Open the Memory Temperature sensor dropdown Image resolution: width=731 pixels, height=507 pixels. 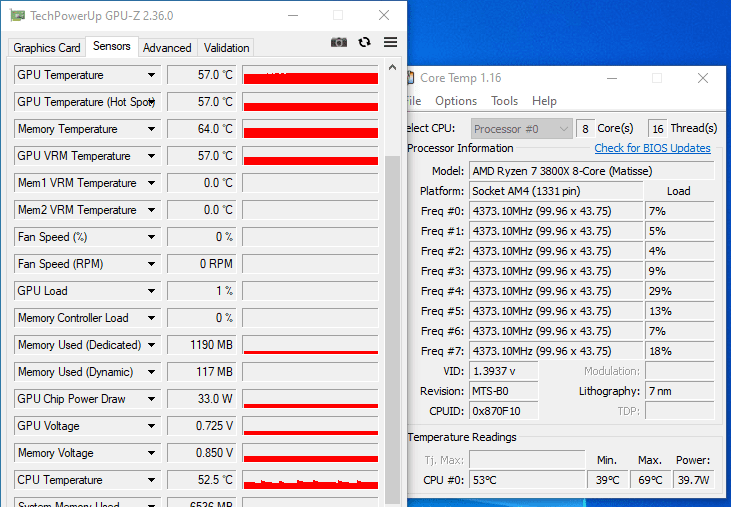(x=152, y=129)
